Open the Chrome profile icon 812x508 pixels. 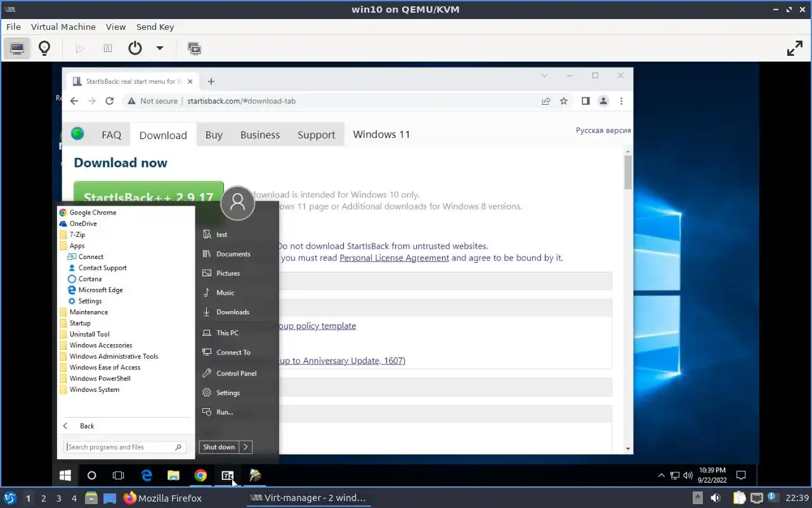click(x=603, y=101)
